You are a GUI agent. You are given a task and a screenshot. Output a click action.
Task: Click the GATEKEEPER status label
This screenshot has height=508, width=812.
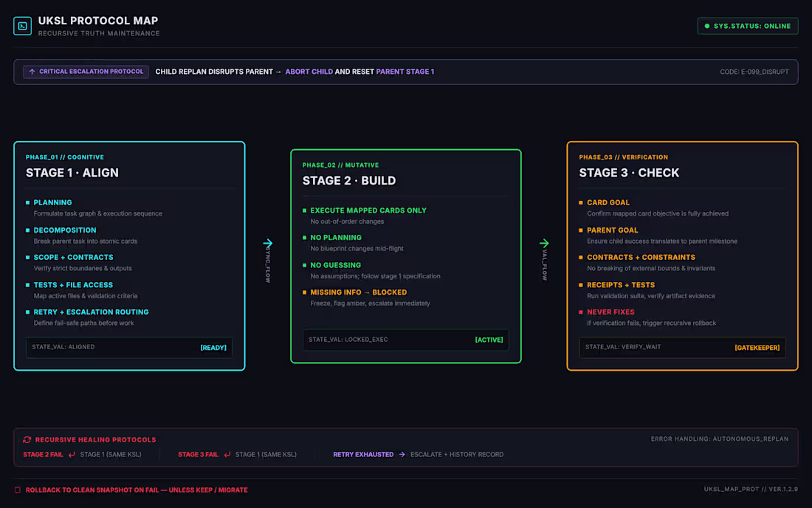pyautogui.click(x=757, y=348)
